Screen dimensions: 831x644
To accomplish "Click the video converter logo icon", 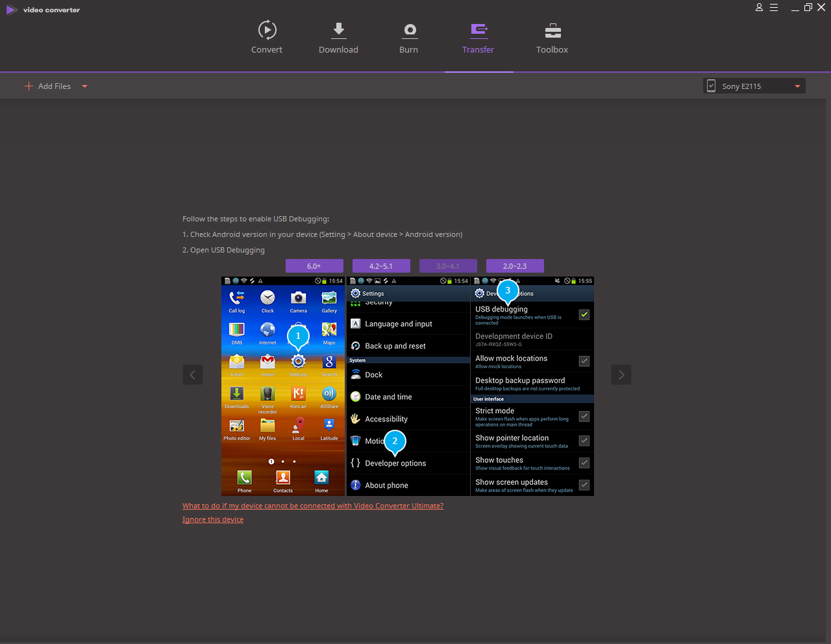I will click(x=12, y=10).
